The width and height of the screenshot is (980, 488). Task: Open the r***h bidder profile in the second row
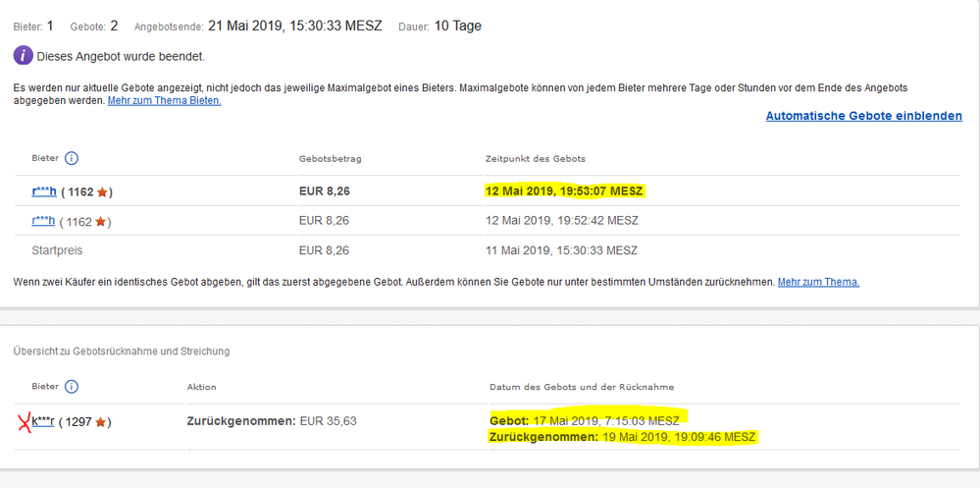tap(43, 221)
